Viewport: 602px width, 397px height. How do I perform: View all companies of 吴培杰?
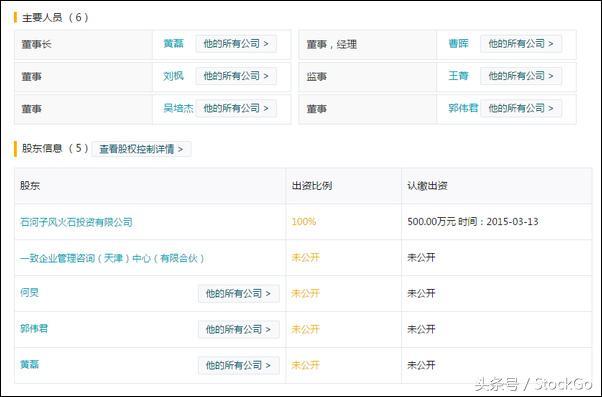[x=236, y=108]
